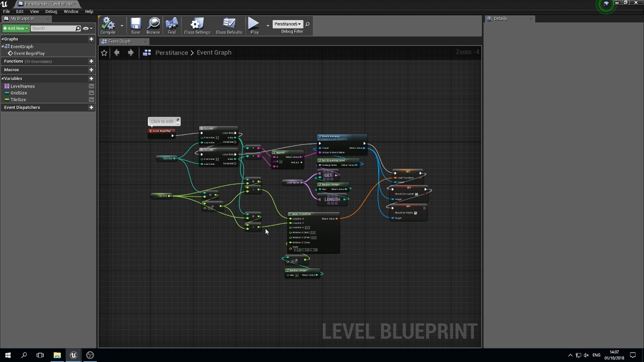Open Class Defaults
This screenshot has width=644, height=362.
coord(229,24)
